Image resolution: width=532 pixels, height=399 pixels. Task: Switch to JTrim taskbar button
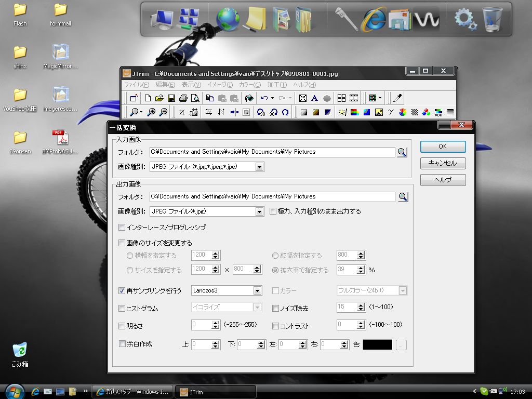pyautogui.click(x=215, y=392)
